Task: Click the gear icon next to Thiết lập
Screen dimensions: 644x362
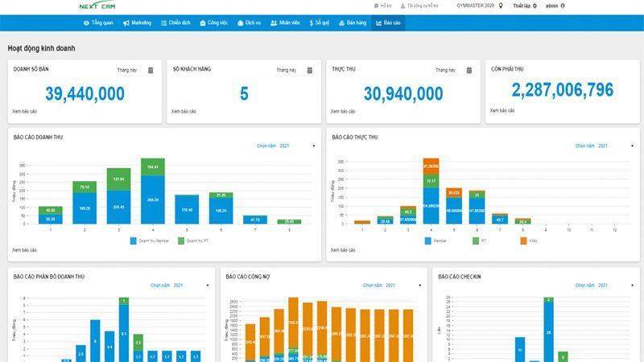Action: (535, 6)
